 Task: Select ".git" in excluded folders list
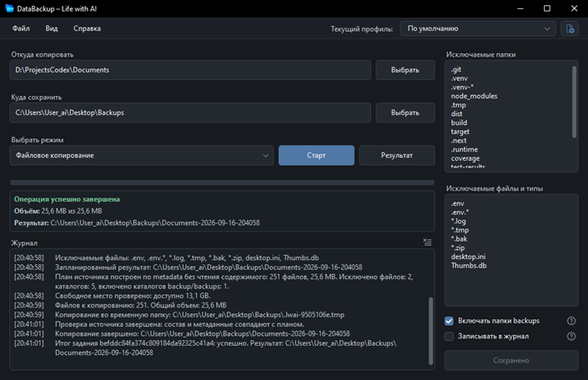point(456,69)
